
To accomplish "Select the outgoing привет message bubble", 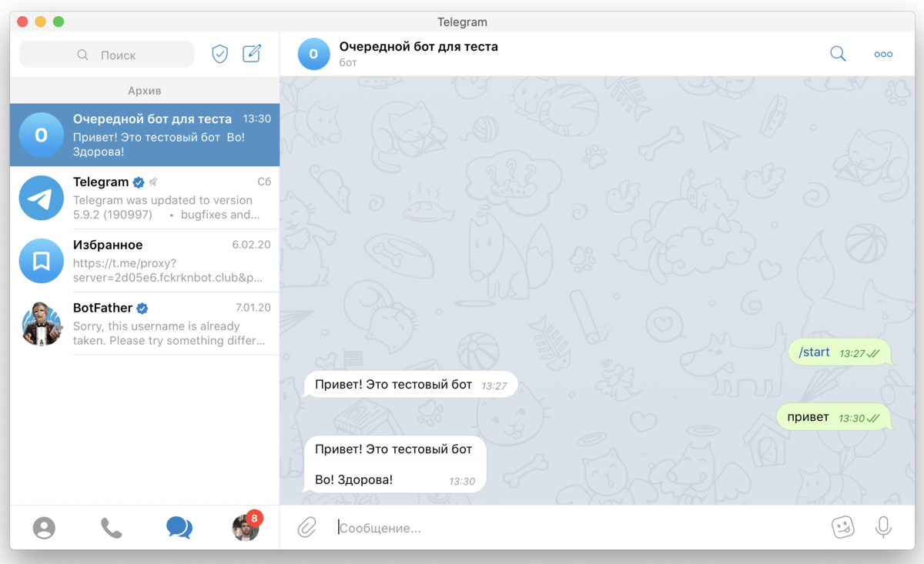I will tap(833, 417).
